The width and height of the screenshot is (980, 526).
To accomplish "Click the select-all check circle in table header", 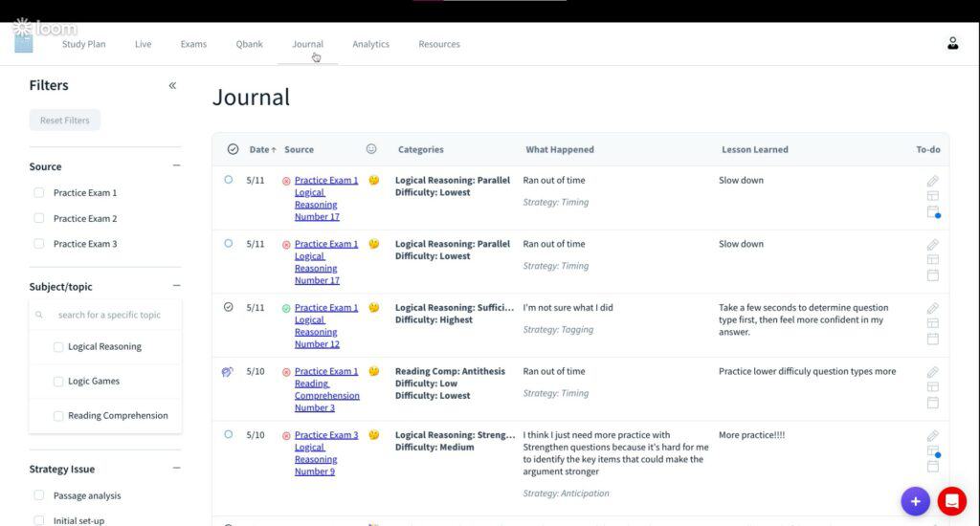I will click(x=234, y=149).
